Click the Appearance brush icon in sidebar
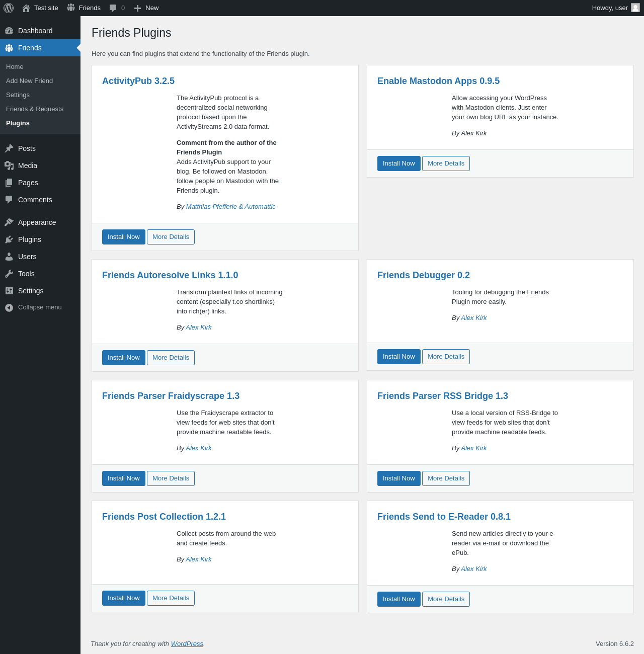This screenshot has height=654, width=644. (9, 222)
